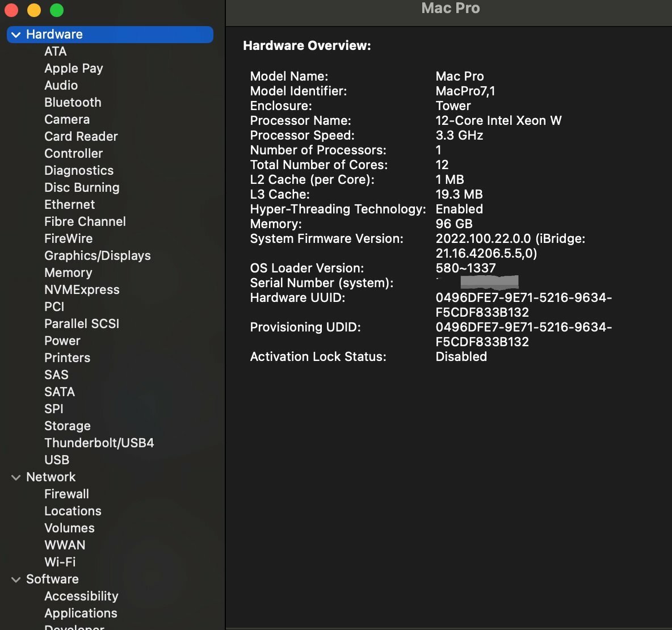This screenshot has height=630, width=672.
Task: Open the Disc Burning entry
Action: coord(82,188)
